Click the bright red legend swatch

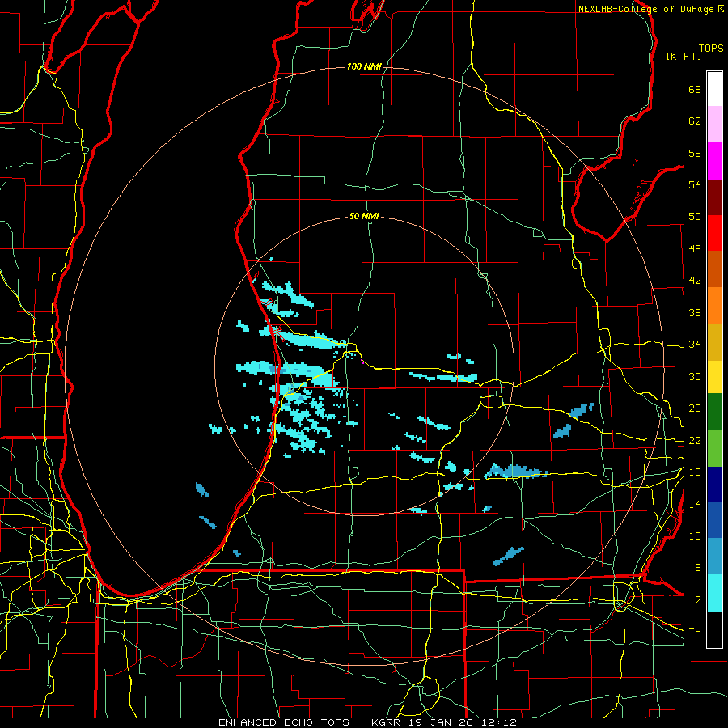click(714, 233)
